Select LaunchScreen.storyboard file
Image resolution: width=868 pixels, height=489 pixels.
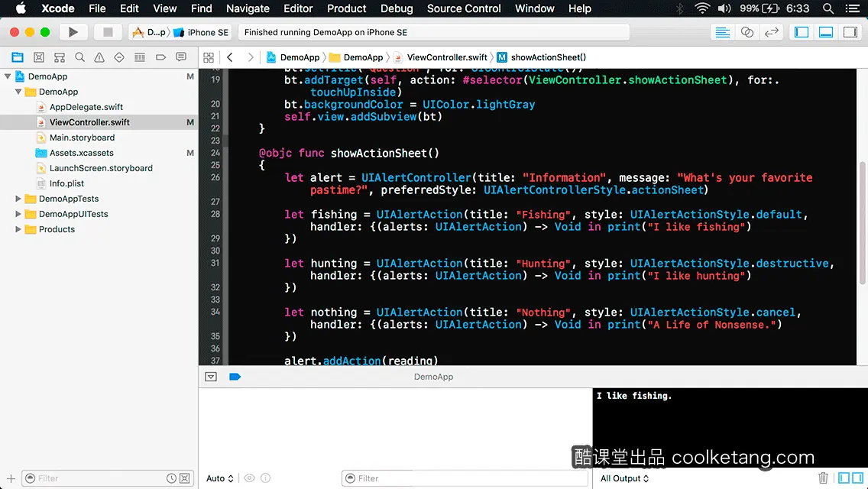[101, 168]
